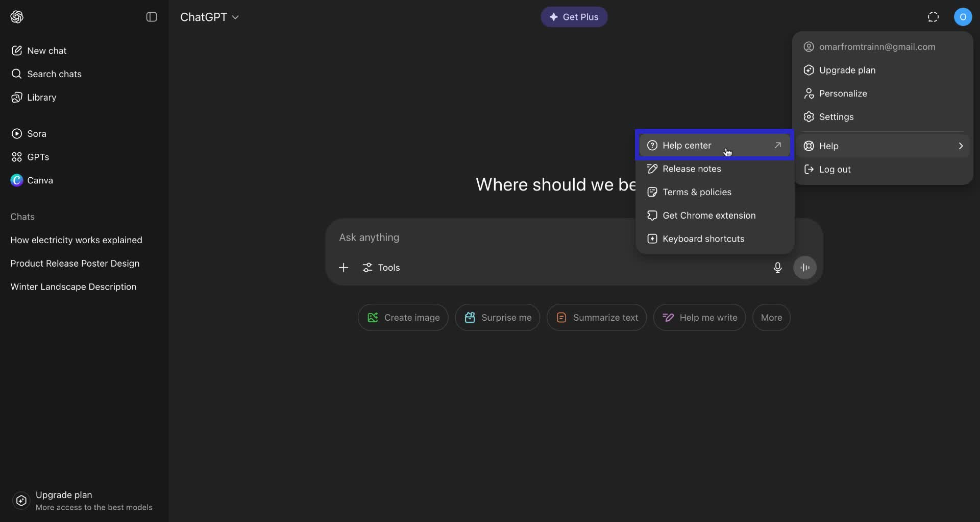This screenshot has width=980, height=522.
Task: Expand the Help submenu arrow
Action: point(960,146)
